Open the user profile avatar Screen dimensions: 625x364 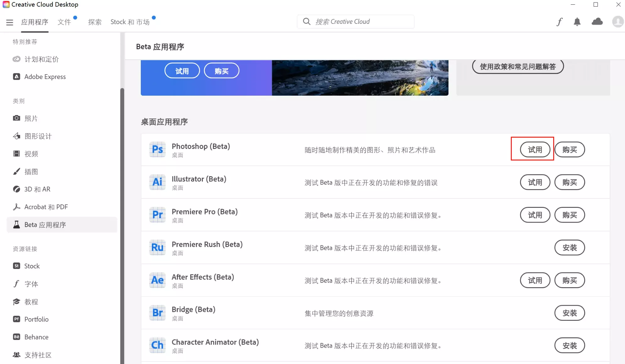tap(617, 22)
